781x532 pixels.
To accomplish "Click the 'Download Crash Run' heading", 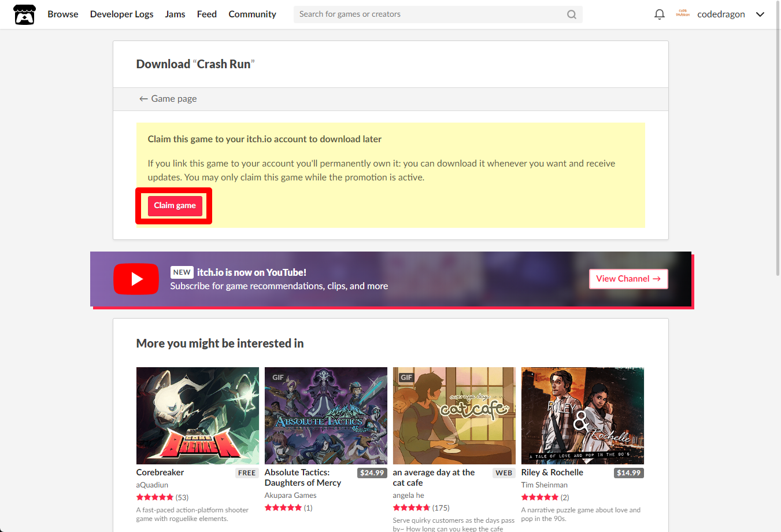I will (195, 64).
